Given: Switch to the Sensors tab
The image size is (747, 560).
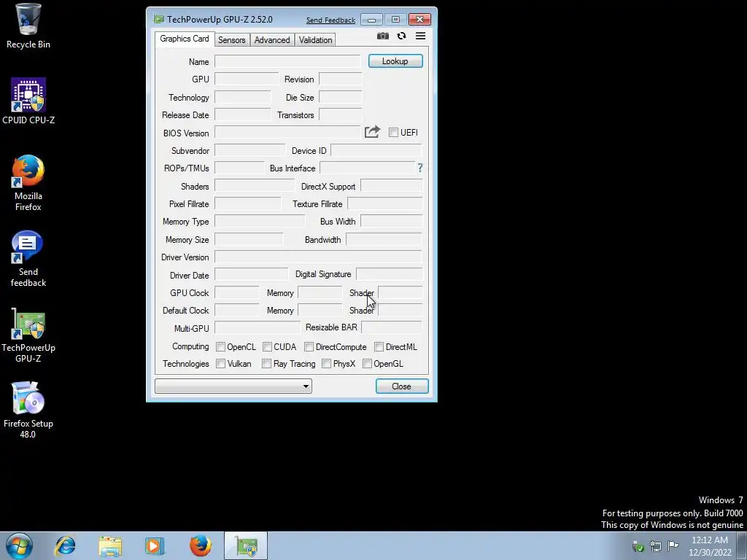Looking at the screenshot, I should [x=232, y=40].
